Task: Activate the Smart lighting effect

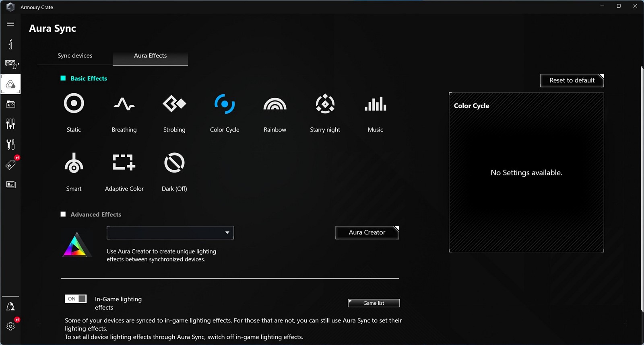Action: tap(74, 163)
